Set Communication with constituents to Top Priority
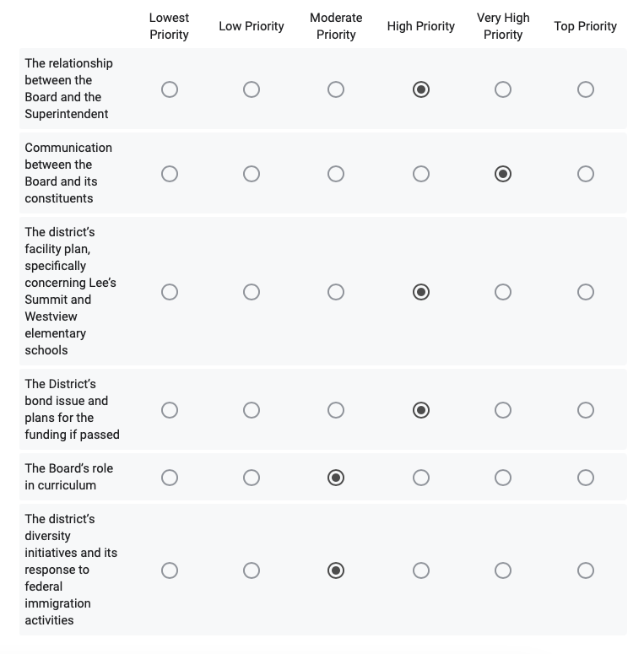644x654 pixels. 586,174
